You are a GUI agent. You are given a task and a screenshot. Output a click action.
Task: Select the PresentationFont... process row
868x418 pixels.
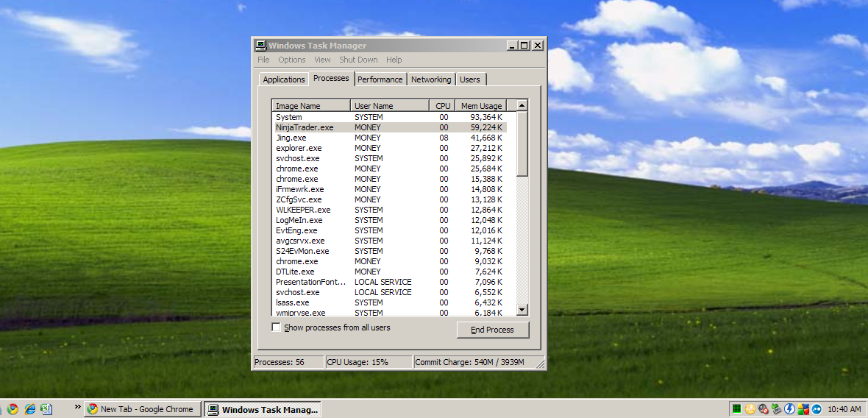click(390, 283)
